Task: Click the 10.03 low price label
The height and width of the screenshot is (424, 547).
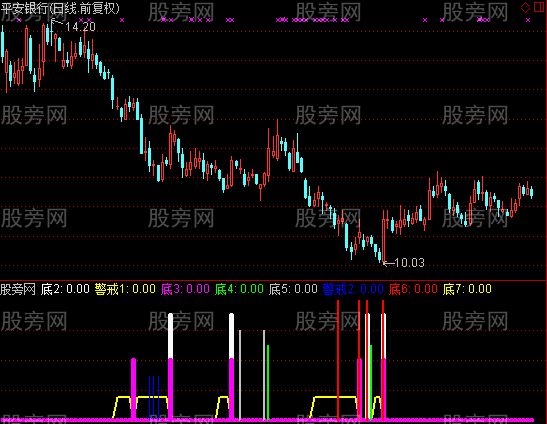Action: [410, 262]
